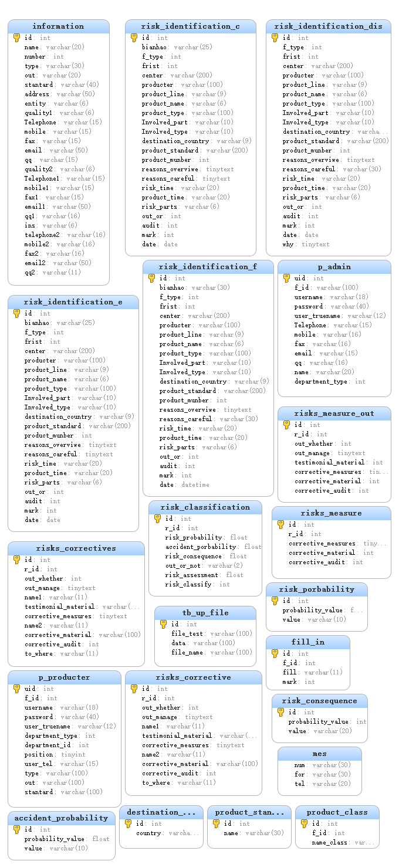Select the product_class table header
399x868 pixels.
337,812
